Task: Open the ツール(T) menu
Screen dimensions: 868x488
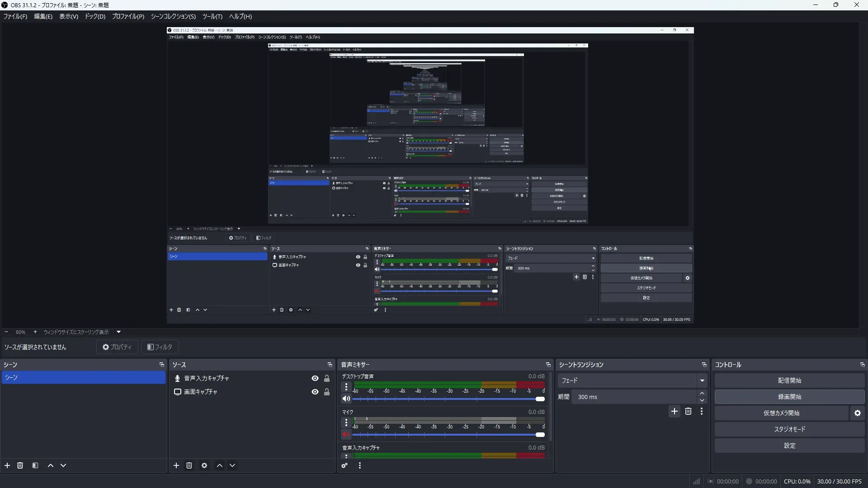Action: pyautogui.click(x=212, y=16)
